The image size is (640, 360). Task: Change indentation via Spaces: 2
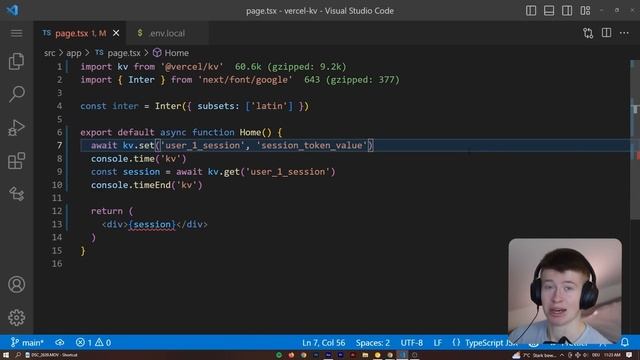click(373, 342)
